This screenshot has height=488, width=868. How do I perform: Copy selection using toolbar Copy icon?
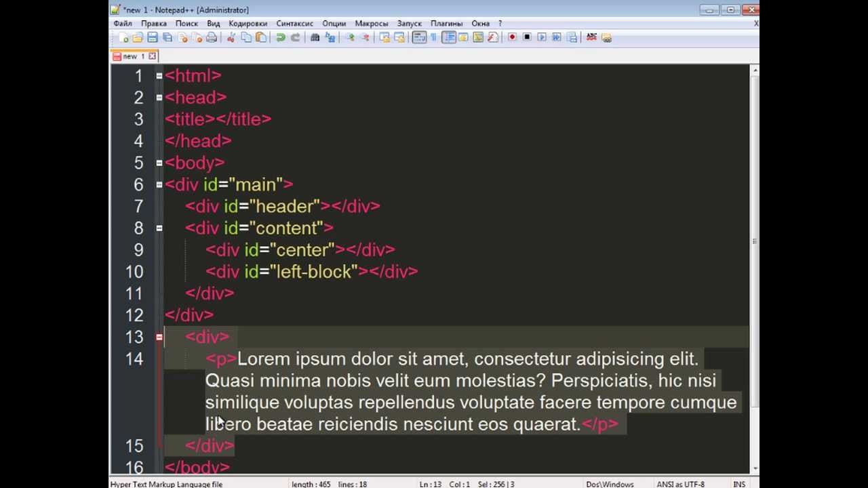coord(246,37)
